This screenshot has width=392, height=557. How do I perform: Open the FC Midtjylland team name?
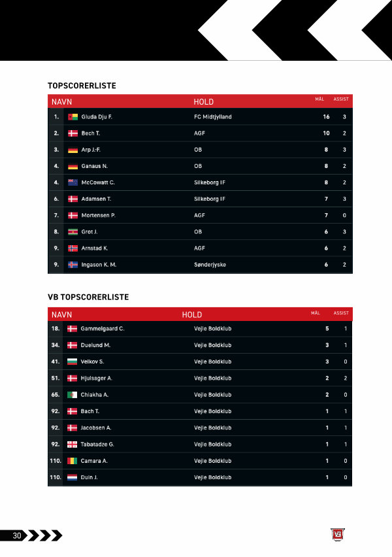pyautogui.click(x=212, y=117)
